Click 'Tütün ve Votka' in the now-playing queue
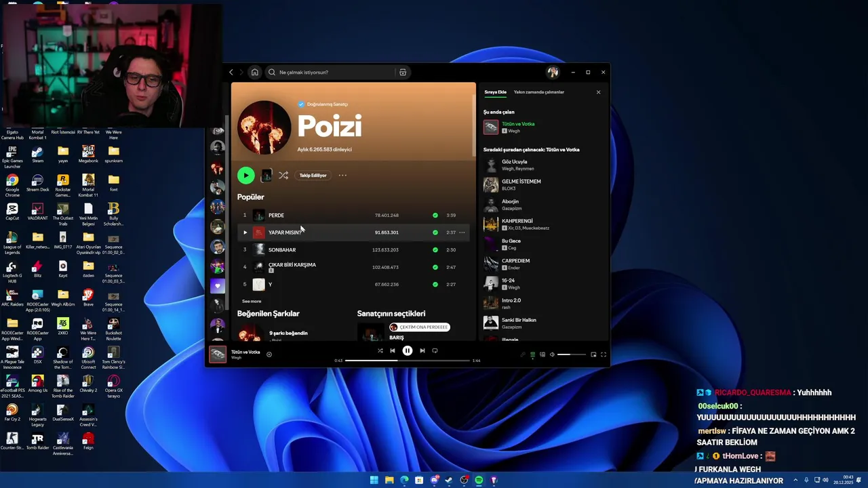Image resolution: width=868 pixels, height=488 pixels. tap(518, 124)
